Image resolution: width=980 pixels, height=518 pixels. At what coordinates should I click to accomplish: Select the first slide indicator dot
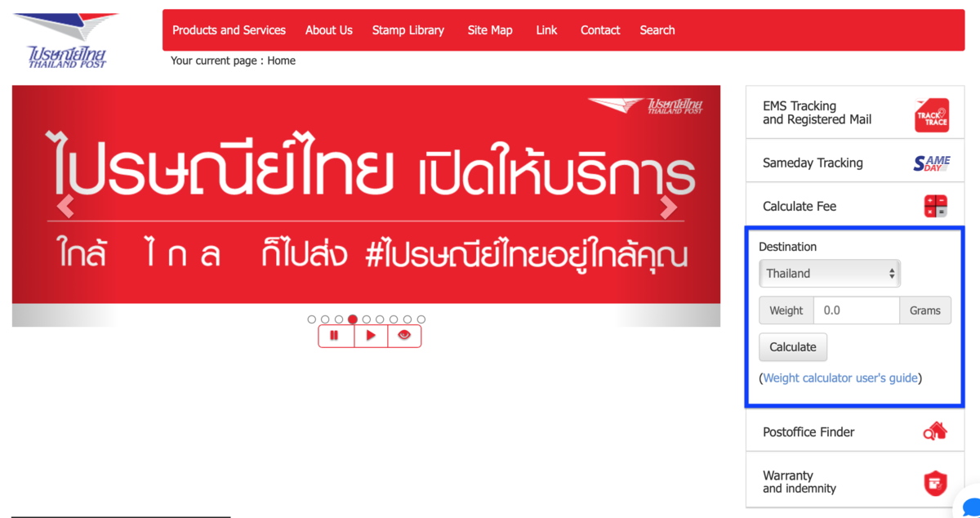(312, 319)
